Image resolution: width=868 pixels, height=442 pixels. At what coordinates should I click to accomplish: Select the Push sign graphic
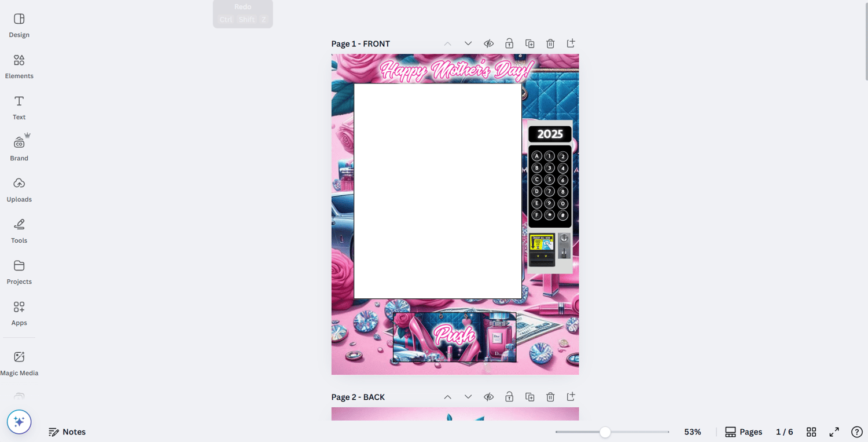(x=455, y=337)
